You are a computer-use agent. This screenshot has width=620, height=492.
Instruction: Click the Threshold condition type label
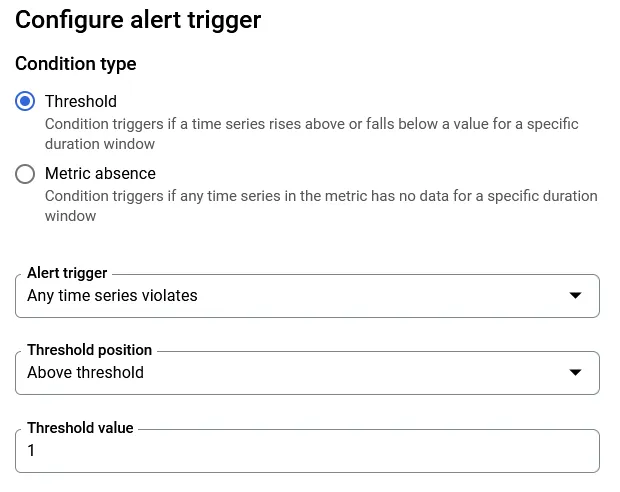click(x=81, y=102)
